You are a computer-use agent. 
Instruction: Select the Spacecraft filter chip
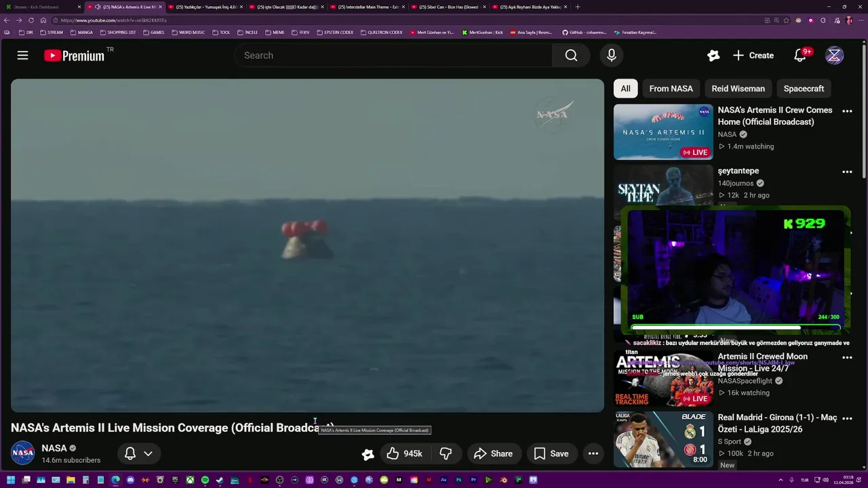[804, 89]
